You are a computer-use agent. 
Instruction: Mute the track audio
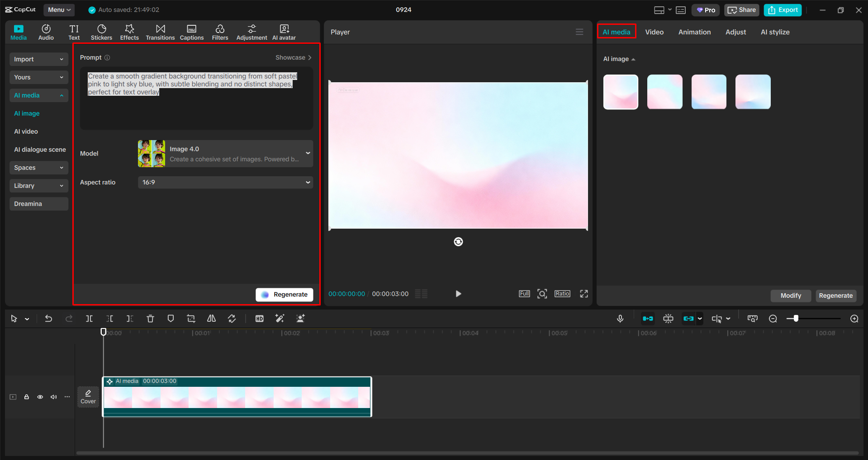[54, 397]
